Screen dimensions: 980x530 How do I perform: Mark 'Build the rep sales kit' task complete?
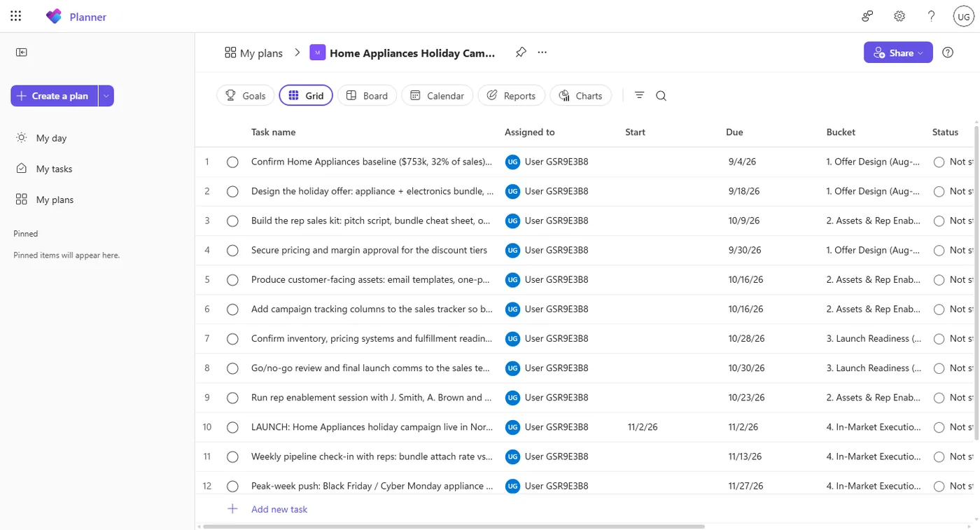click(232, 221)
